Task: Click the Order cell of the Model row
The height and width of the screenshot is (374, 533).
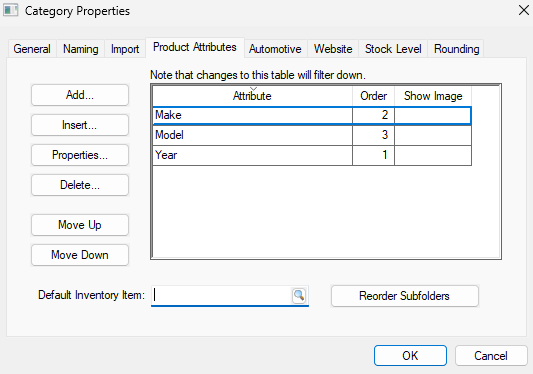Action: point(374,135)
